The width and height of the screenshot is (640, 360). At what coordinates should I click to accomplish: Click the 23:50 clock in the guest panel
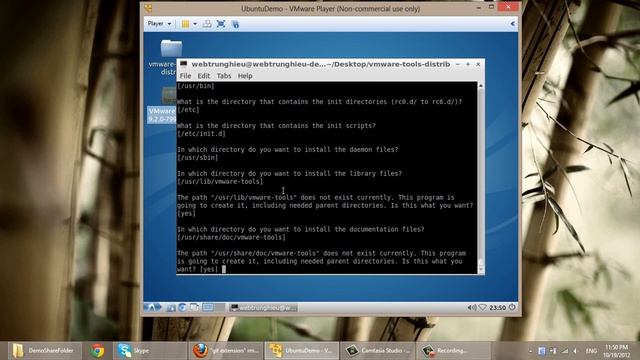[497, 308]
